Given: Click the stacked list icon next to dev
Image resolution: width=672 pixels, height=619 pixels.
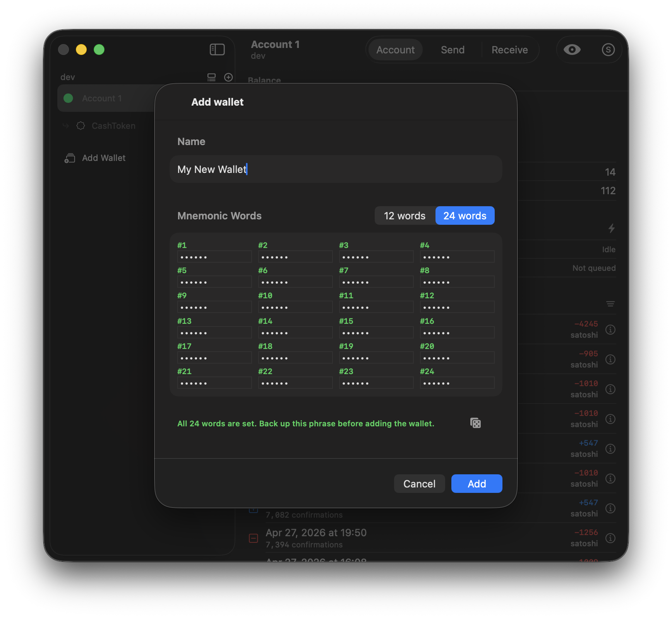Looking at the screenshot, I should (211, 77).
